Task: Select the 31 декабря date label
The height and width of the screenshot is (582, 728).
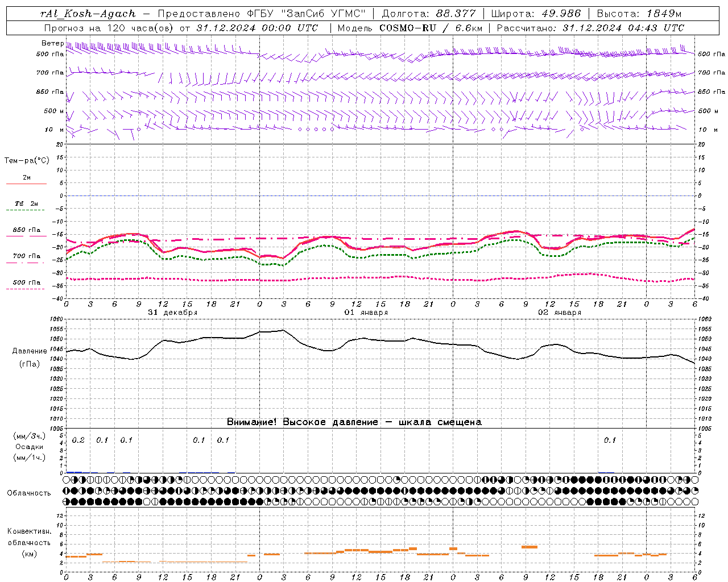Action: pos(173,313)
